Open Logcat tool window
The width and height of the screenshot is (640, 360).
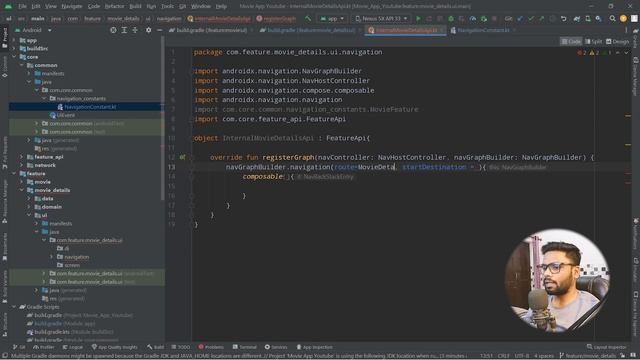tap(73, 347)
